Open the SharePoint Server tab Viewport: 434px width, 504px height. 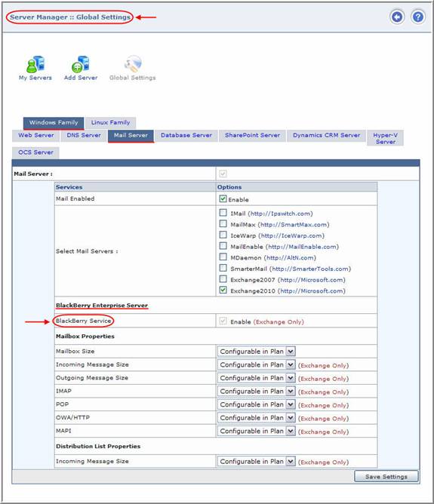tap(252, 135)
